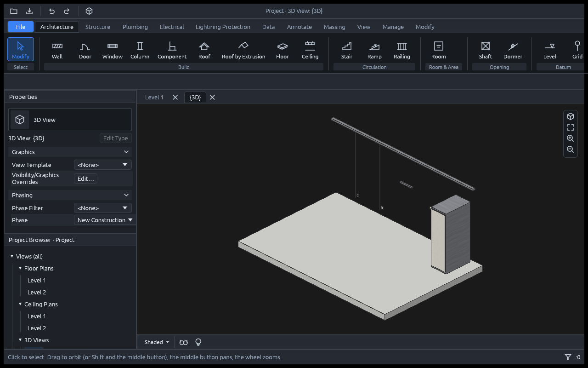This screenshot has width=588, height=368.
Task: Select Roof by Extrusion tool
Action: (243, 50)
